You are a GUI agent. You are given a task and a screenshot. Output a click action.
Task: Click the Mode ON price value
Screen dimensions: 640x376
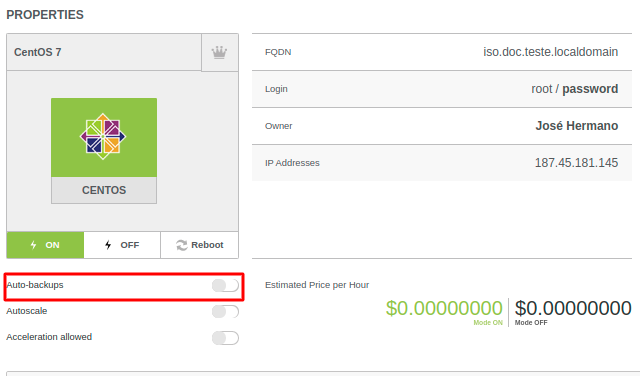444,308
